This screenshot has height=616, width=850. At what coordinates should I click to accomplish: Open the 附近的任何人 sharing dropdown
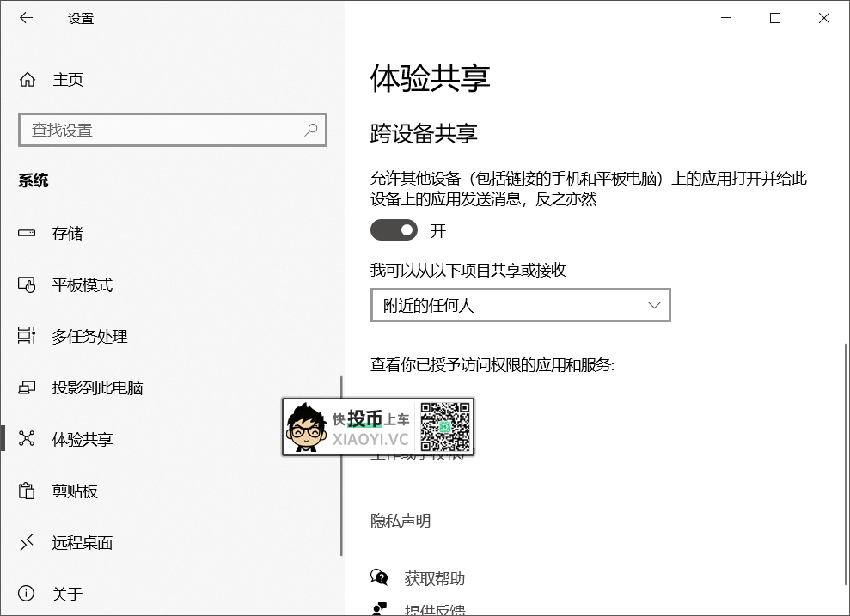[520, 305]
